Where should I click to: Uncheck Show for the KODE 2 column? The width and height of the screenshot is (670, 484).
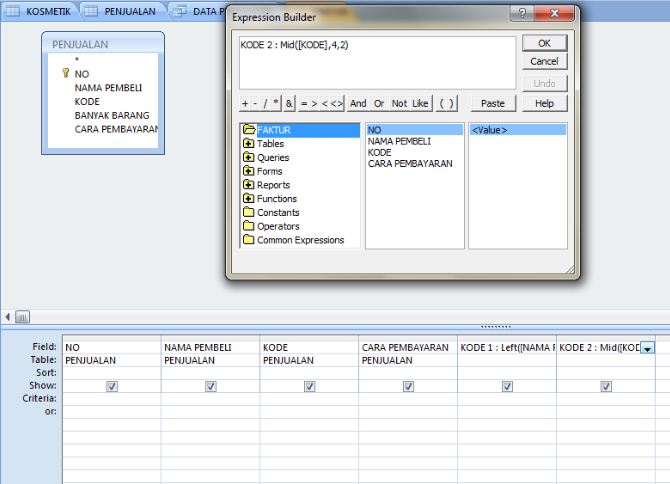[606, 386]
